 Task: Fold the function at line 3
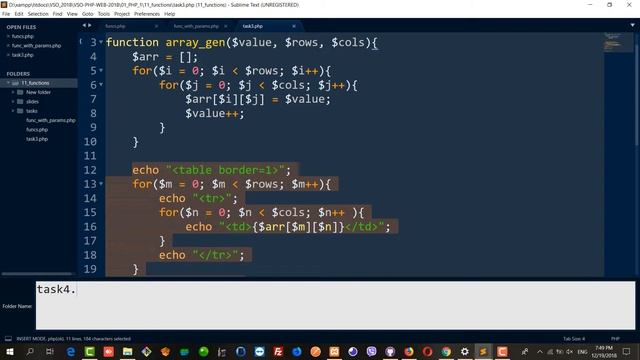[x=101, y=42]
